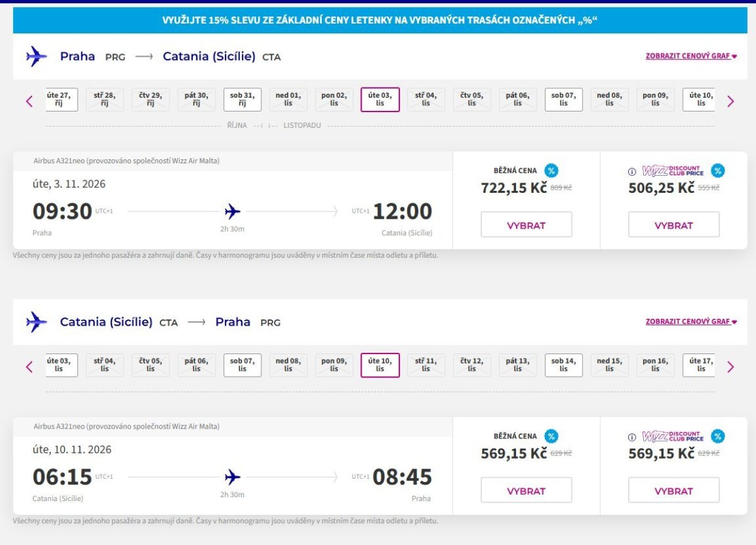
Task: Click the percent badge beside the return Wizz Discount Club price
Action: [x=718, y=436]
